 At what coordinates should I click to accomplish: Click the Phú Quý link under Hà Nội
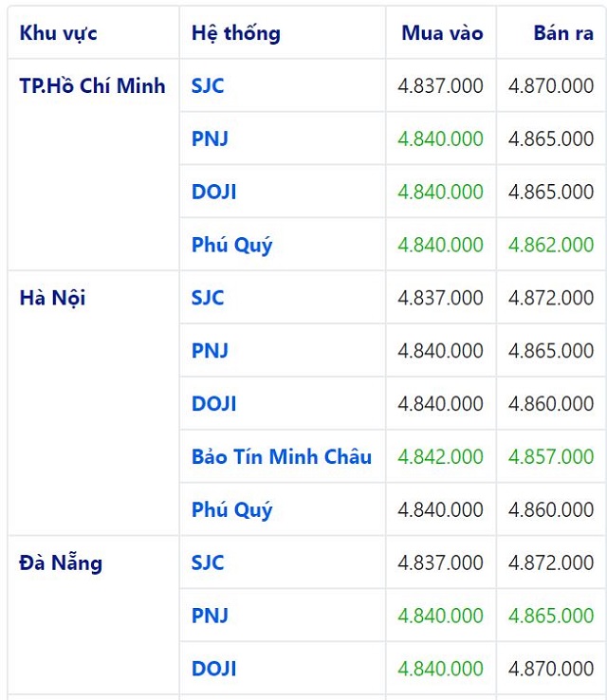click(231, 510)
